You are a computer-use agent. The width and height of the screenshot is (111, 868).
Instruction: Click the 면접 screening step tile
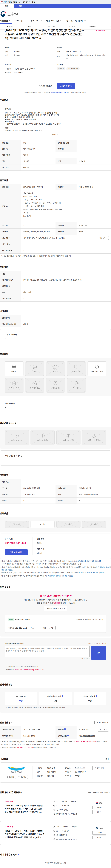(42, 524)
